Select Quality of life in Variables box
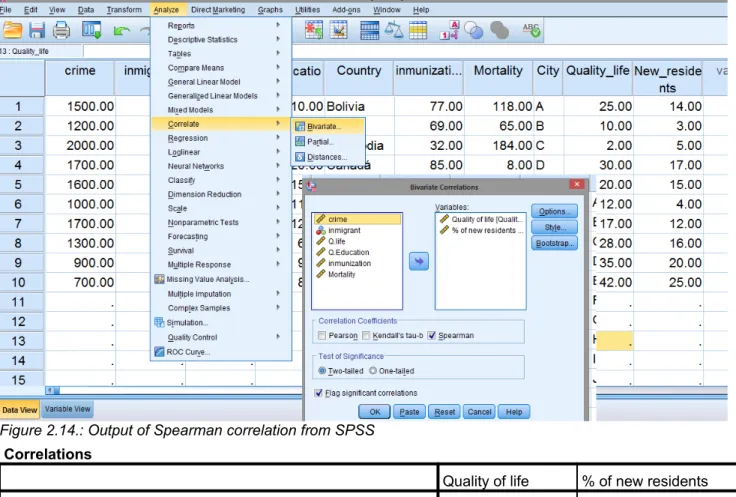Screen dimensions: 736x497 (x=481, y=219)
